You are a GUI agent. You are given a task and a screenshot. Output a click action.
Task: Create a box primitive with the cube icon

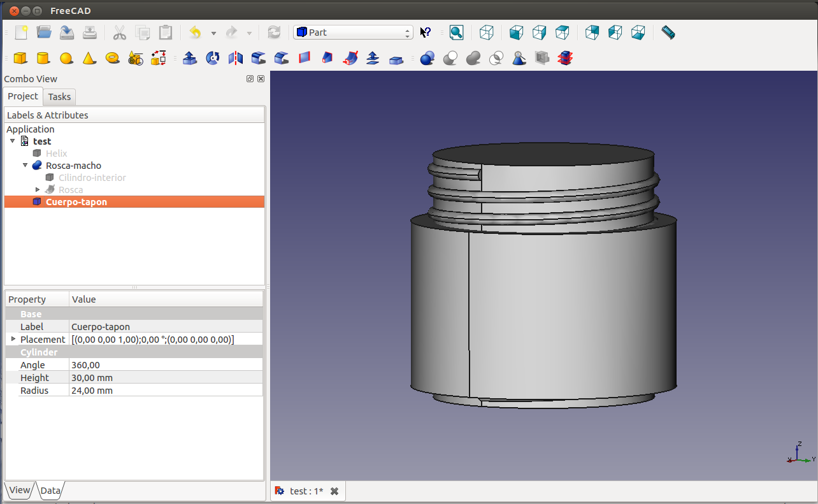click(20, 59)
